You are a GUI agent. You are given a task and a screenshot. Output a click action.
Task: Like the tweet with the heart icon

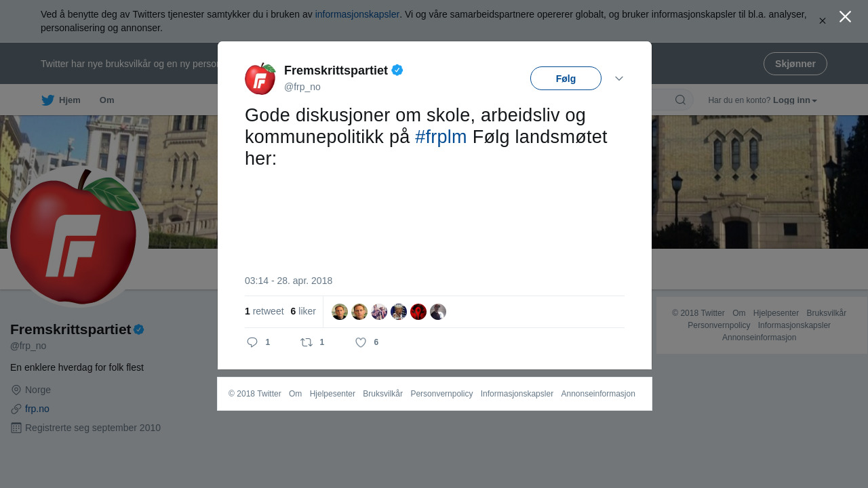361,342
